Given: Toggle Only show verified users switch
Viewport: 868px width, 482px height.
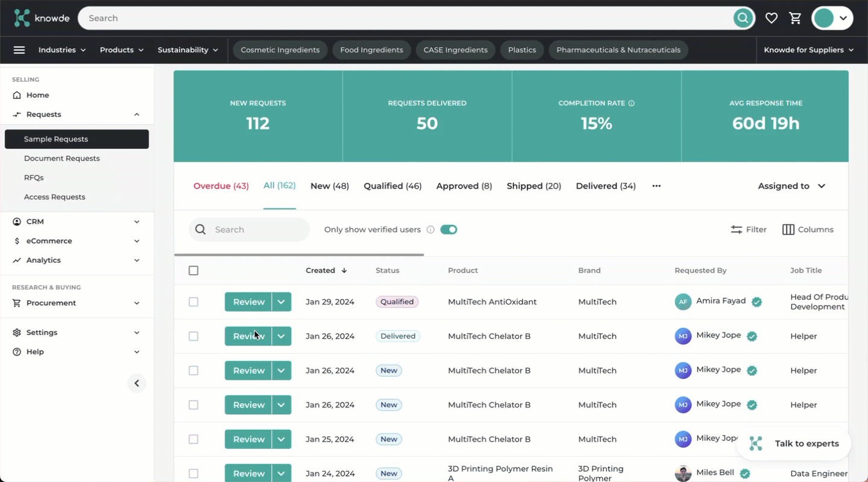Looking at the screenshot, I should point(448,230).
